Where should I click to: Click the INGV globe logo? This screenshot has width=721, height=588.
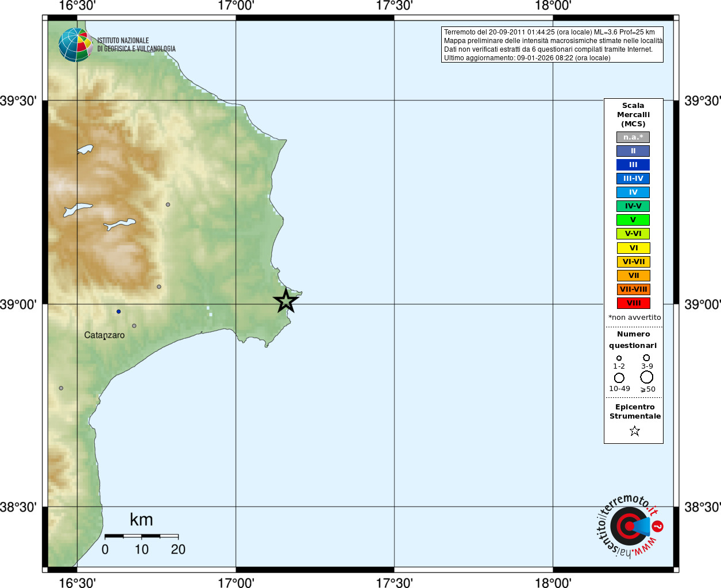(x=75, y=45)
